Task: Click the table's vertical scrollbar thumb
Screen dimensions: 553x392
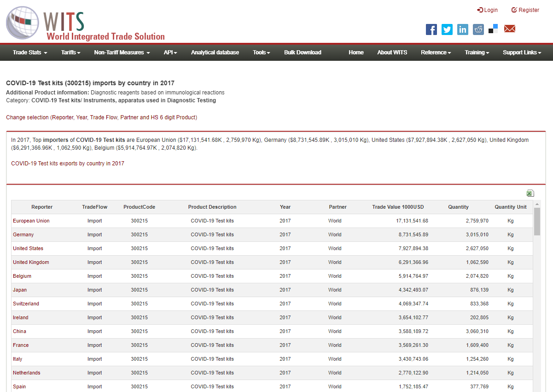Action: pyautogui.click(x=537, y=222)
